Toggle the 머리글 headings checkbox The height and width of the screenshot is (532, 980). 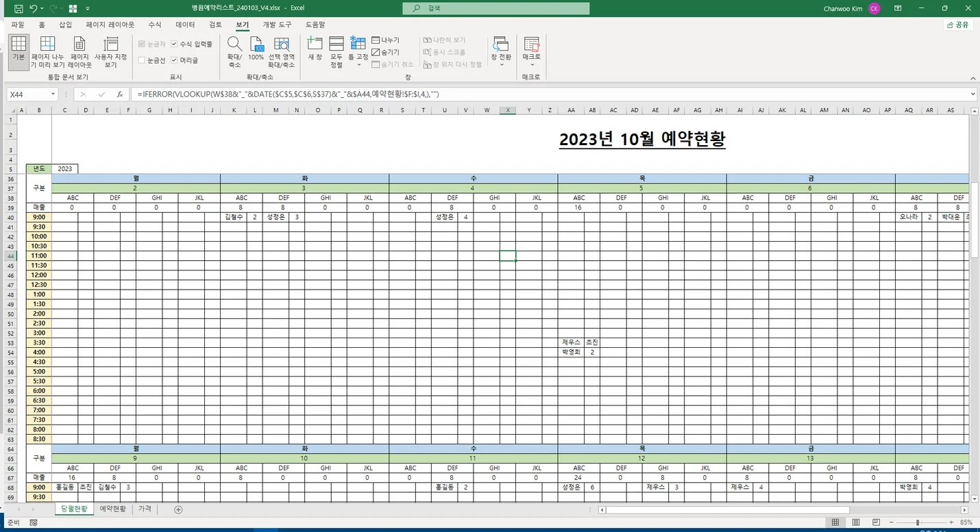(175, 60)
